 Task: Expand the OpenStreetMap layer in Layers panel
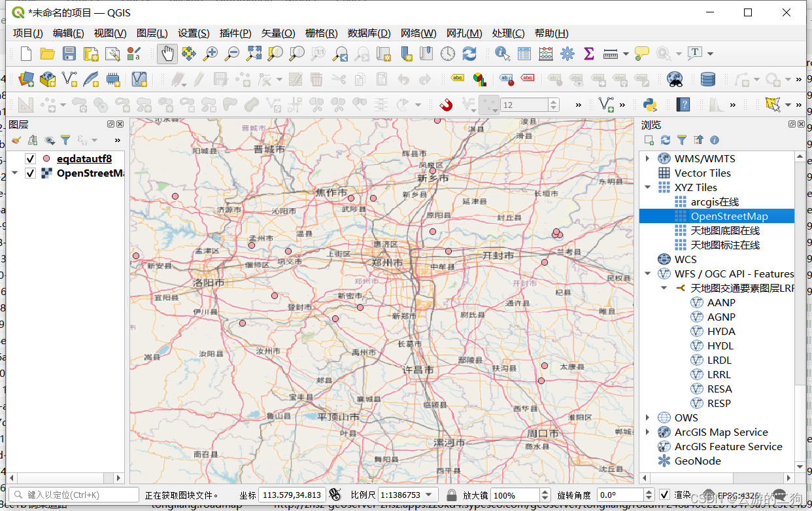click(14, 173)
